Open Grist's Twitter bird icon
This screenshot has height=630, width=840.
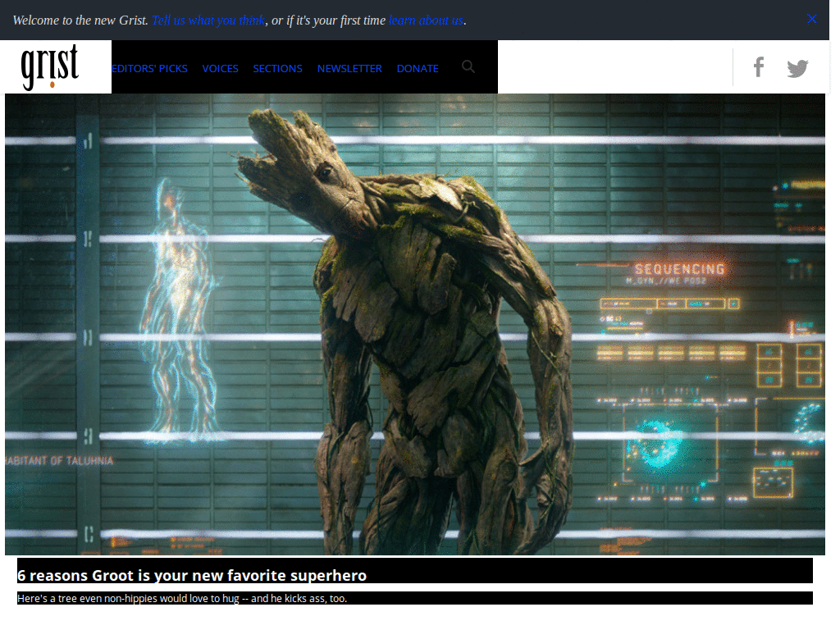(797, 68)
